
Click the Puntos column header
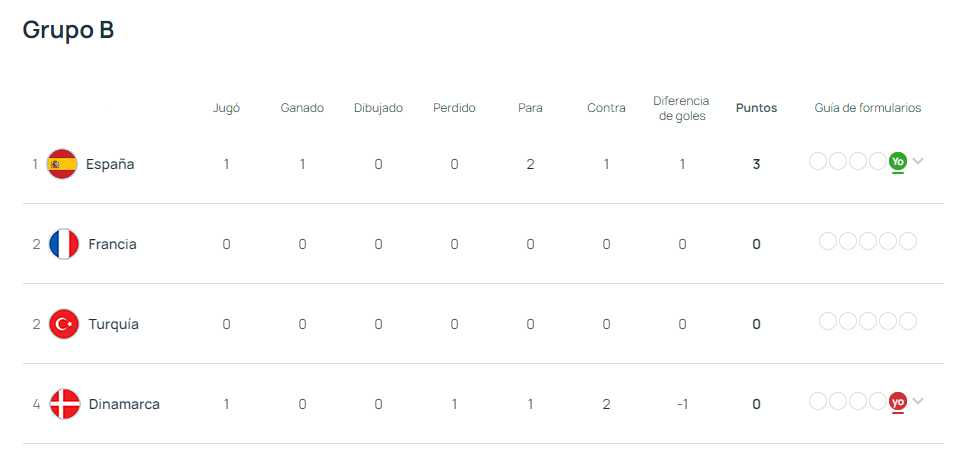click(756, 108)
